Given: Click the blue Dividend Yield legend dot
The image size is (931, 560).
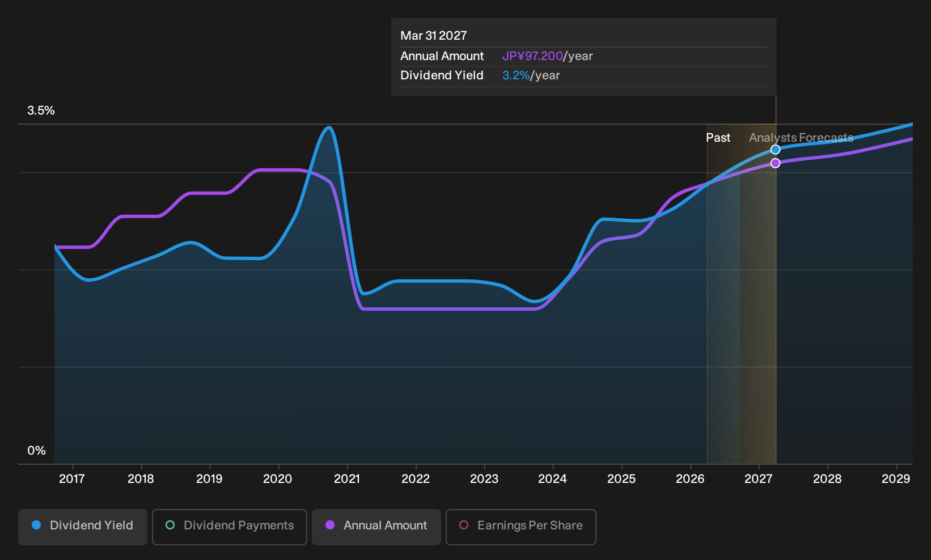Looking at the screenshot, I should point(36,525).
